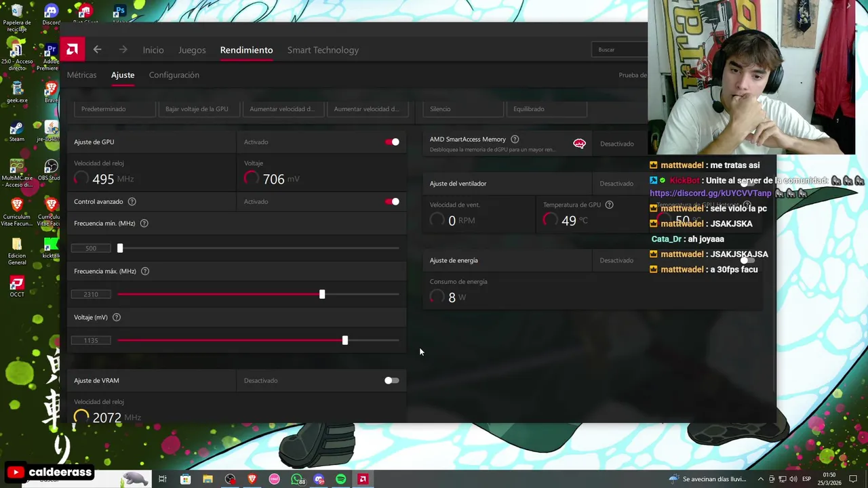Select the Silencio preset
Viewport: 868px width, 488px height.
point(463,108)
